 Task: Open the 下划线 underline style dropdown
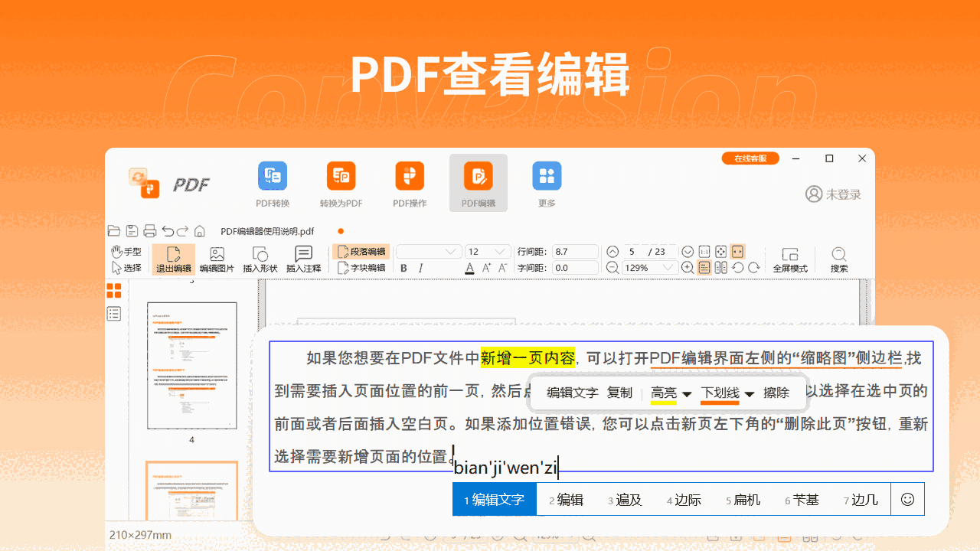750,393
